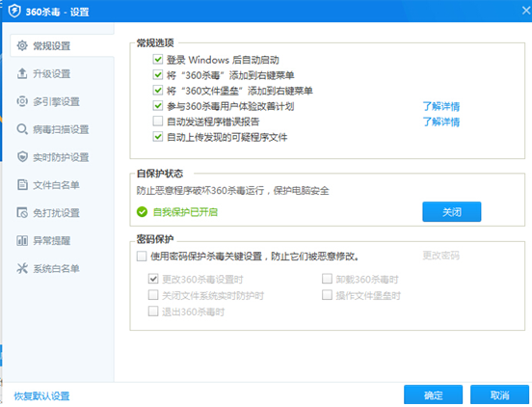Click the 自保护状态 group heading
Screen dimensions: 532x407
160,174
